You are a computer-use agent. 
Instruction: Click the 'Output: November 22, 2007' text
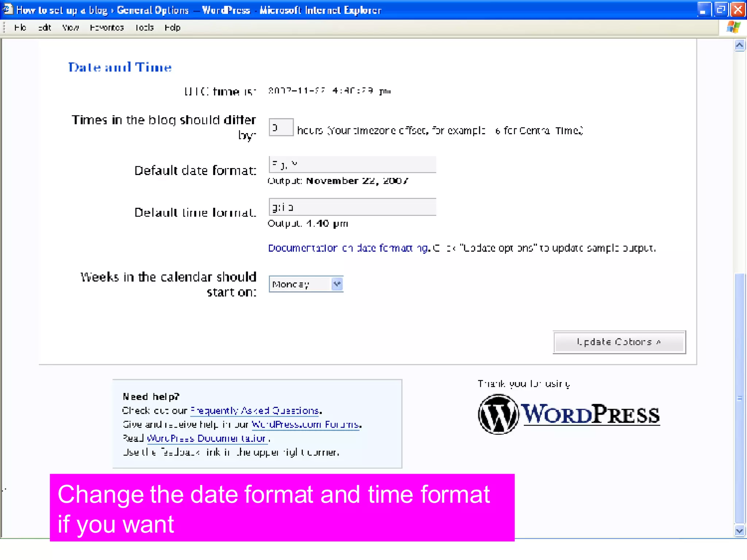(x=338, y=181)
